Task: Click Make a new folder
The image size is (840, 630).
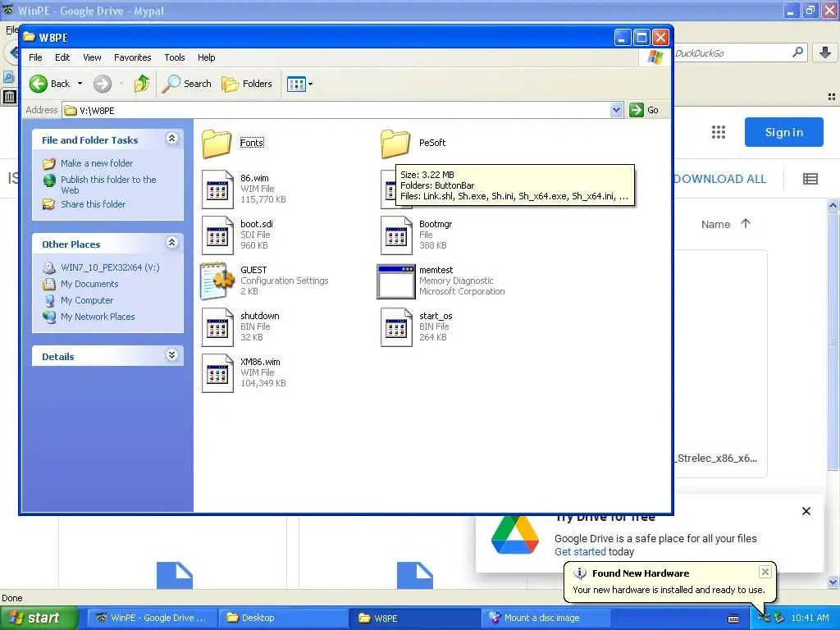Action: point(97,163)
